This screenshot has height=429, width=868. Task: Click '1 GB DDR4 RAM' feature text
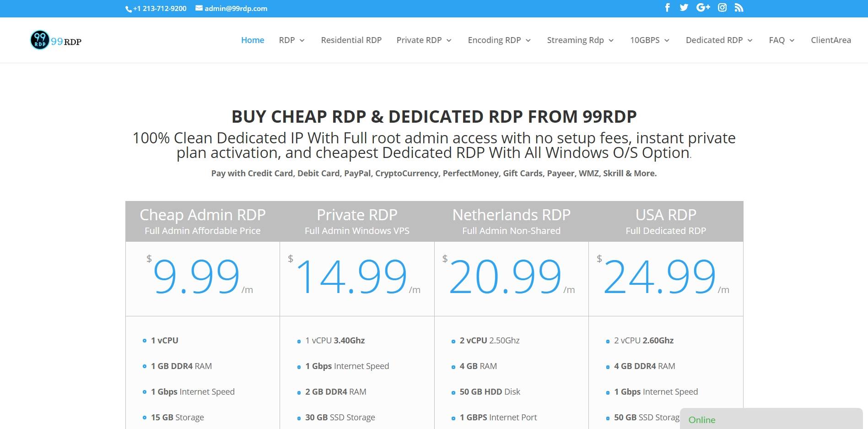click(x=181, y=366)
